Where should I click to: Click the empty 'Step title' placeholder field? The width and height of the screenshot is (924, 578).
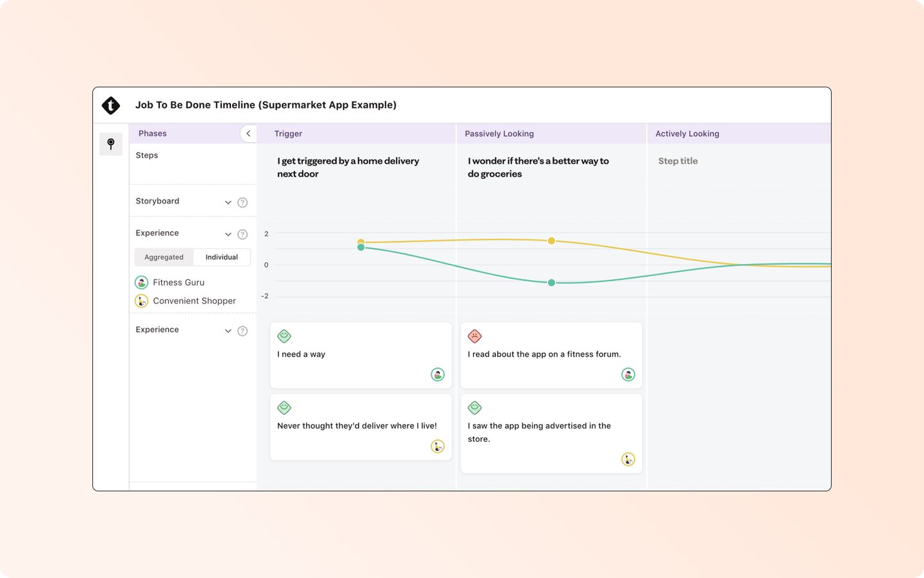[678, 161]
